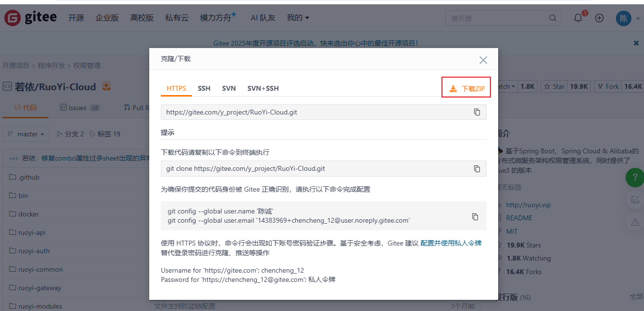Select the HTTPS tab

176,88
